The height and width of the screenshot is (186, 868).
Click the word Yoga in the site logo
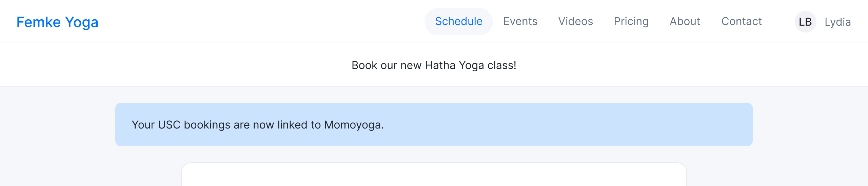(82, 22)
